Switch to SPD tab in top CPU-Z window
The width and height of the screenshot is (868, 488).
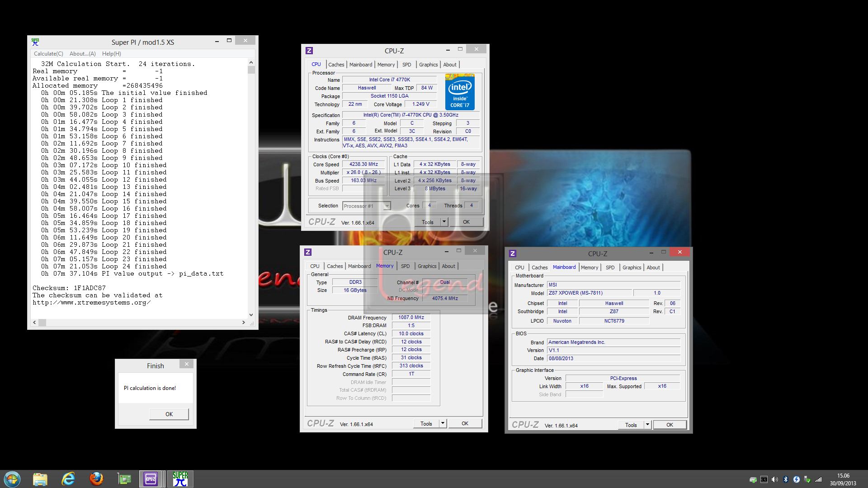pos(407,65)
